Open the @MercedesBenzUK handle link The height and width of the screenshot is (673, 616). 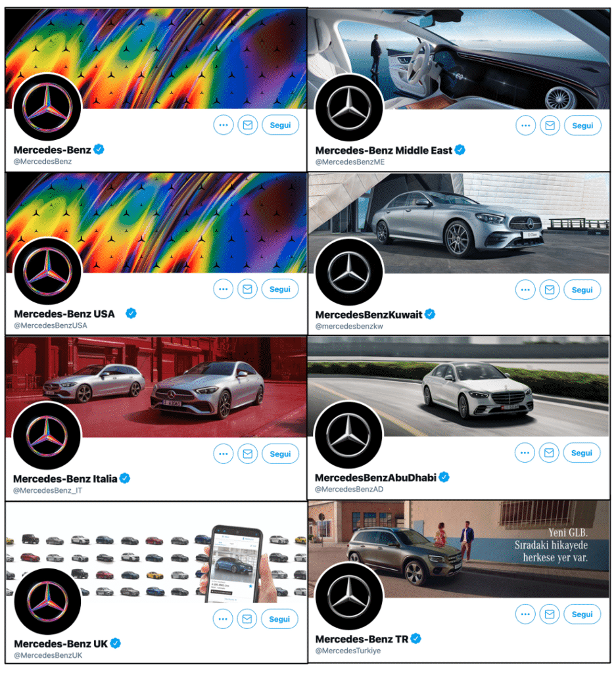click(x=48, y=655)
